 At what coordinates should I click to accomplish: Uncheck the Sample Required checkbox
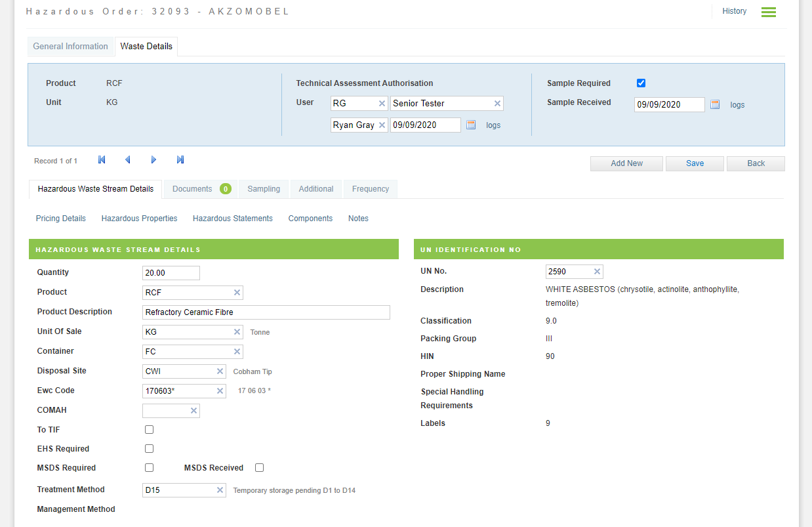641,83
